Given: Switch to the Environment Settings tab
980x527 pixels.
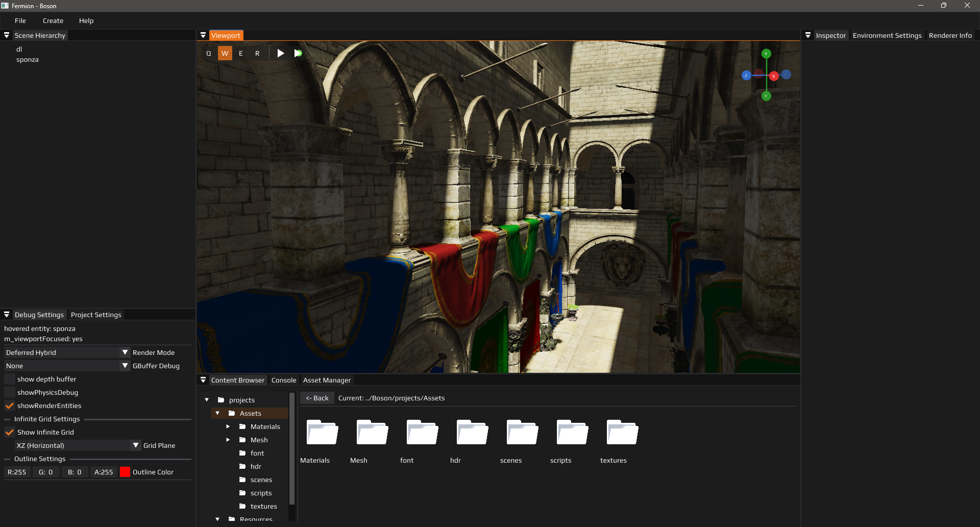Looking at the screenshot, I should click(x=887, y=35).
